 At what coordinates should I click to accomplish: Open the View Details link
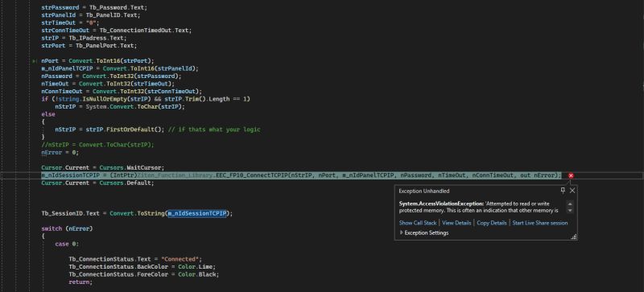(x=456, y=223)
